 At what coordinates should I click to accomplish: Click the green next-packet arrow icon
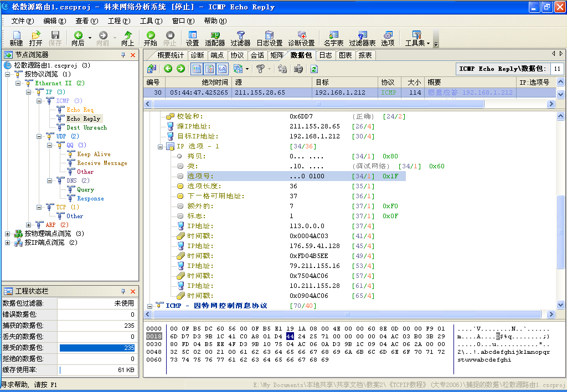coord(181,69)
